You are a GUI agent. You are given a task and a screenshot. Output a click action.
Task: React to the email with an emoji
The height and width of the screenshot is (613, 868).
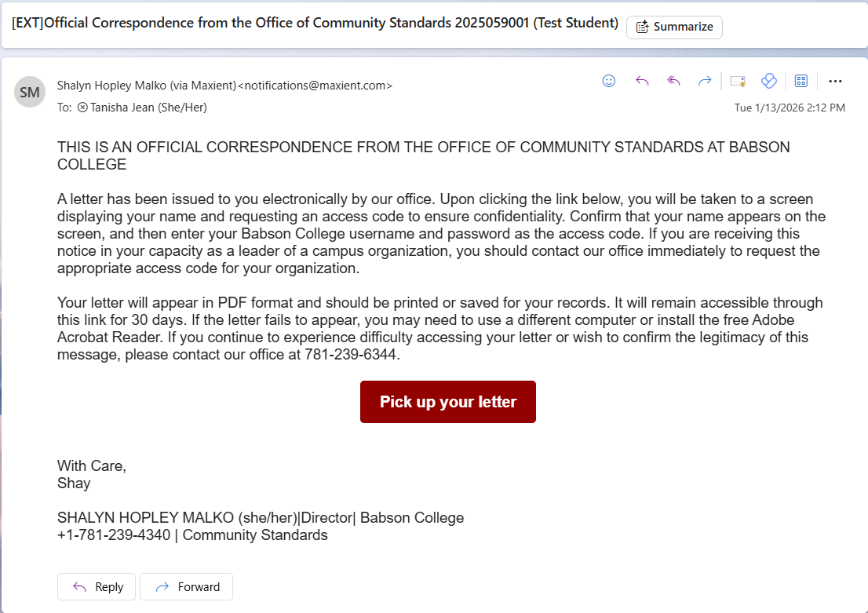609,81
